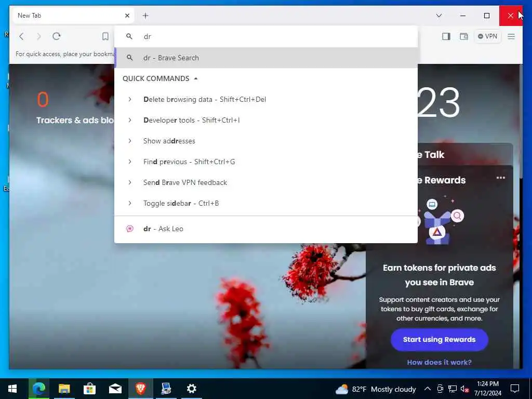
Task: Select 'Send Brave VPN feedback' command
Action: [x=266, y=182]
